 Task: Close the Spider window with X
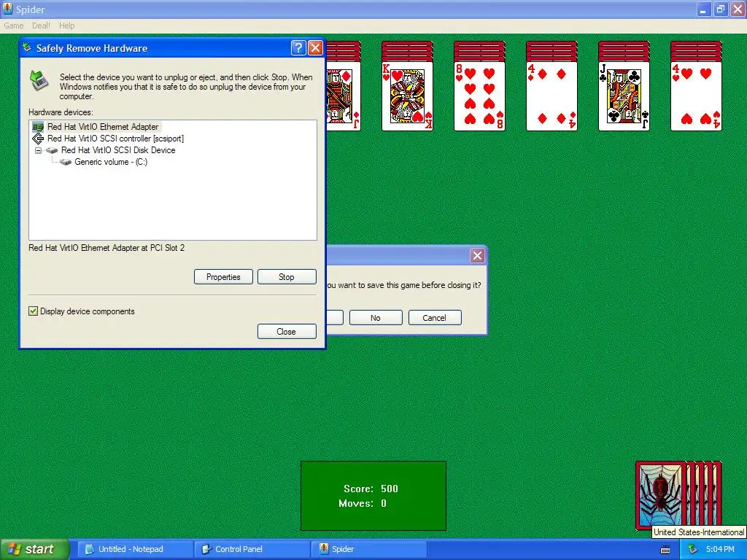point(738,9)
